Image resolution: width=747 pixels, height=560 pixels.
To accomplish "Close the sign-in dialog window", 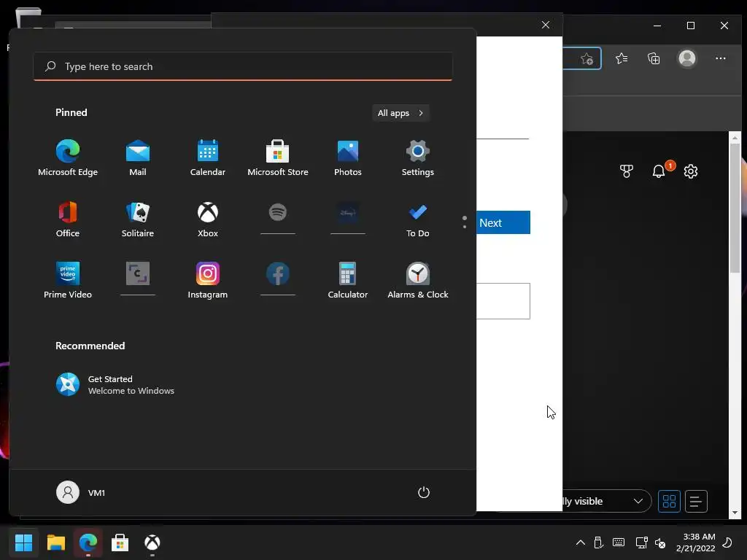I will (546, 25).
